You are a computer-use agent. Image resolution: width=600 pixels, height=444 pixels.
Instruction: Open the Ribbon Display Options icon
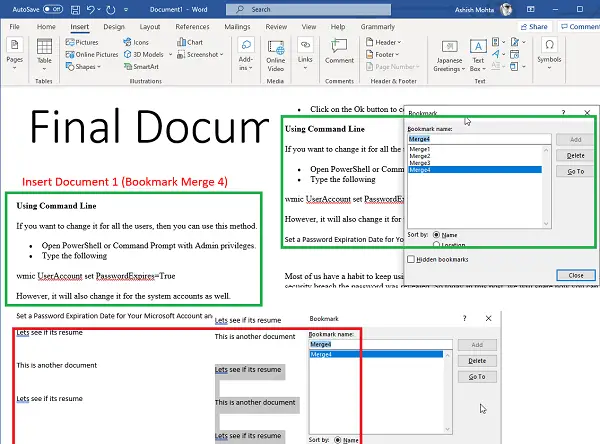pos(530,9)
